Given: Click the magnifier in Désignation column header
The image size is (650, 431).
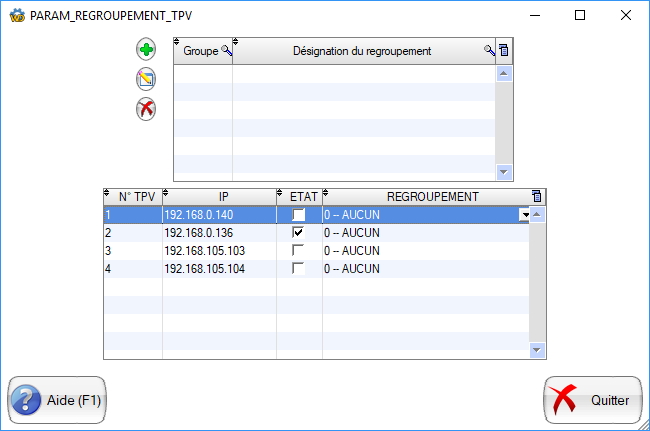Looking at the screenshot, I should (489, 51).
